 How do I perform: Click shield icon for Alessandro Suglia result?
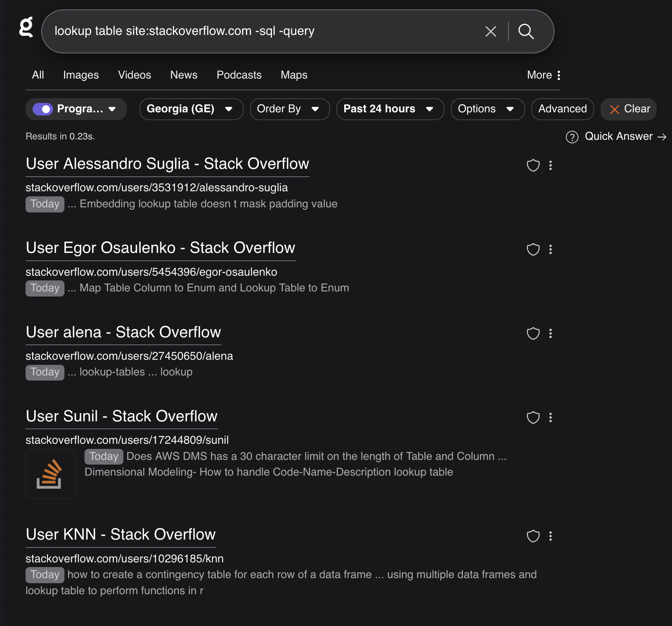coord(533,165)
